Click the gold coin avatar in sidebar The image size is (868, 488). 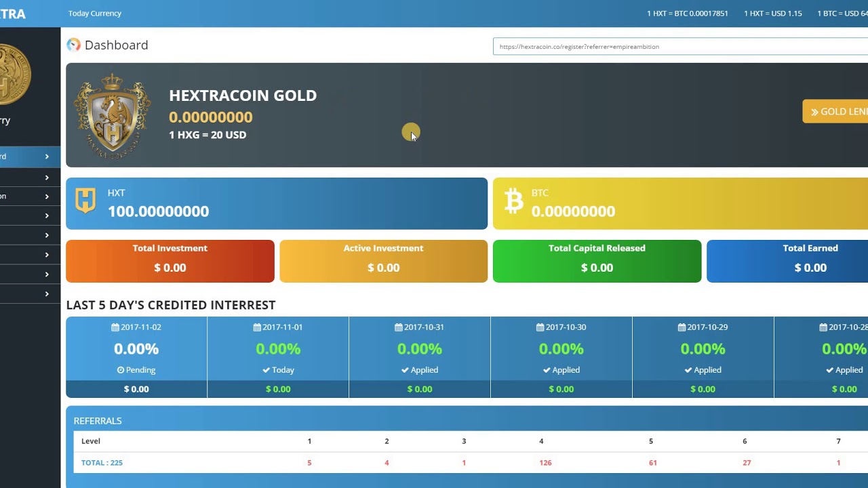point(14,75)
